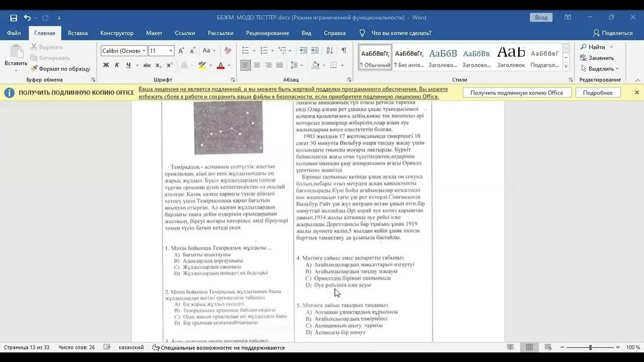The image size is (644, 362).
Task: Show paragraph marks ¶
Action: 344,51
